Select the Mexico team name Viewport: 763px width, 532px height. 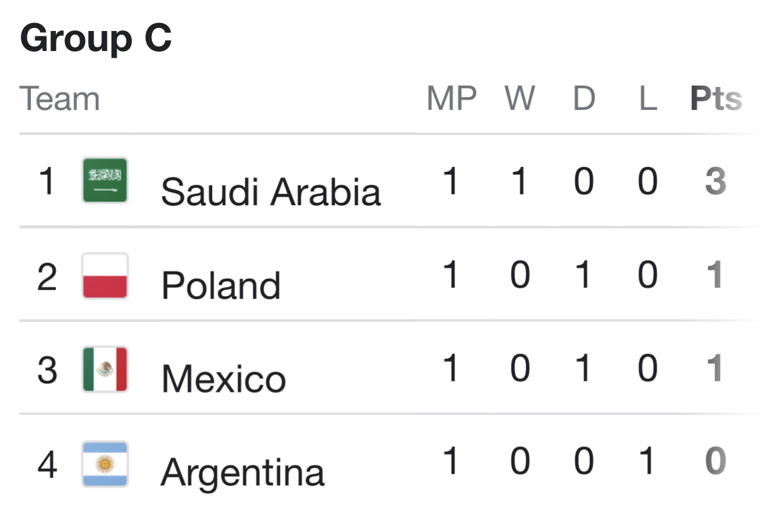[224, 379]
